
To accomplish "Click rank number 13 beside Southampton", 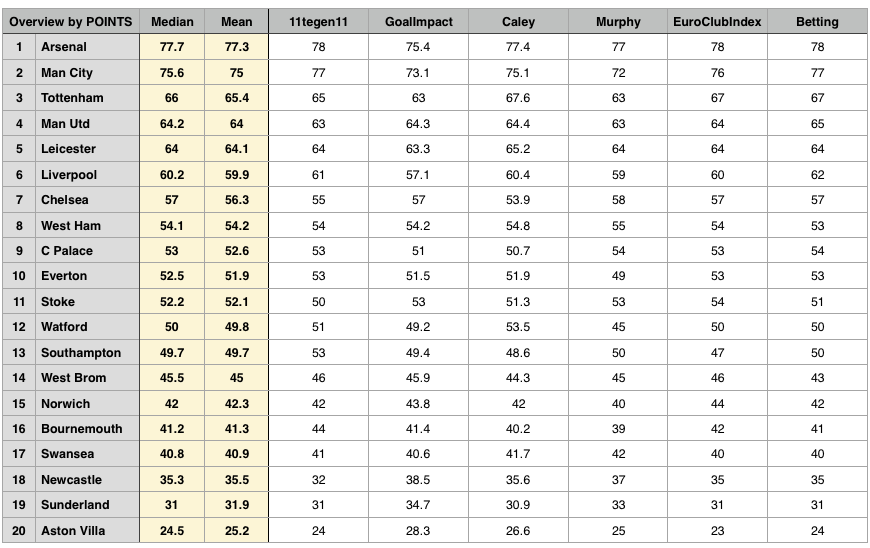I will 19,353.
